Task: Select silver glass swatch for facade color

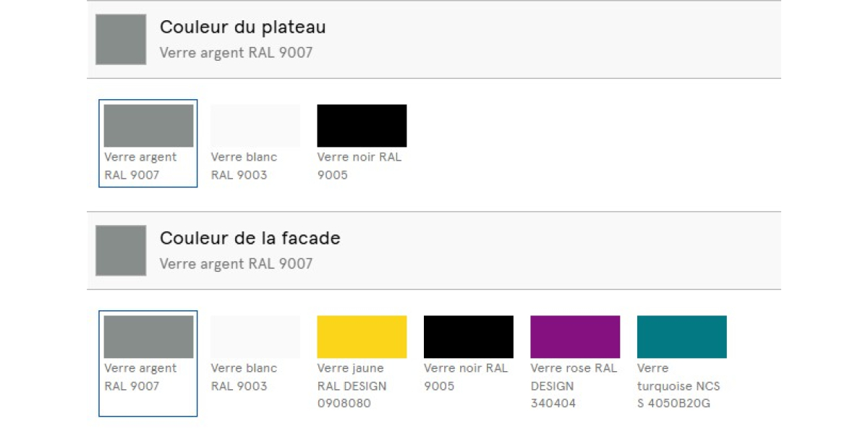Action: 148,337
